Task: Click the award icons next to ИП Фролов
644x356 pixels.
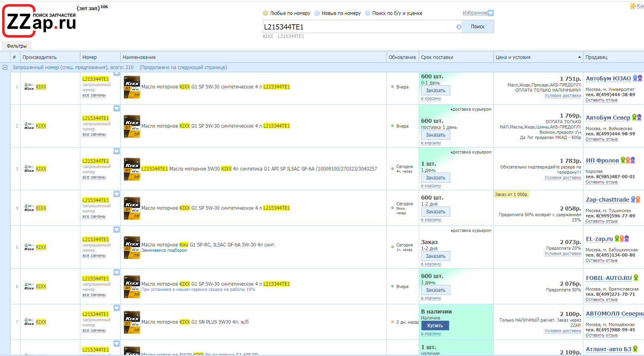Action: (627, 160)
